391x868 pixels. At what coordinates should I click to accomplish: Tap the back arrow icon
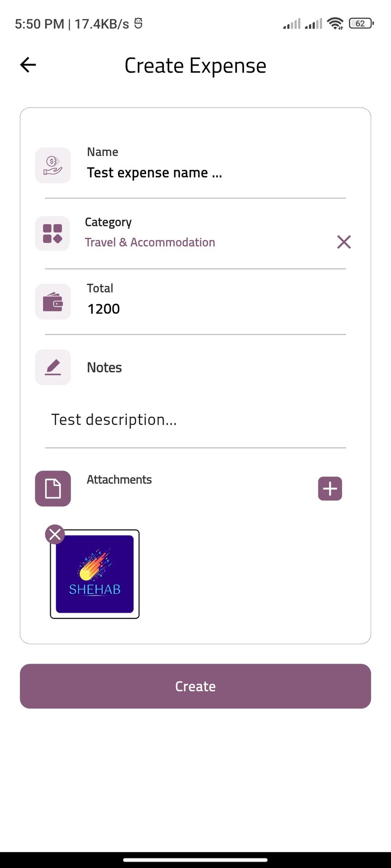coord(28,65)
